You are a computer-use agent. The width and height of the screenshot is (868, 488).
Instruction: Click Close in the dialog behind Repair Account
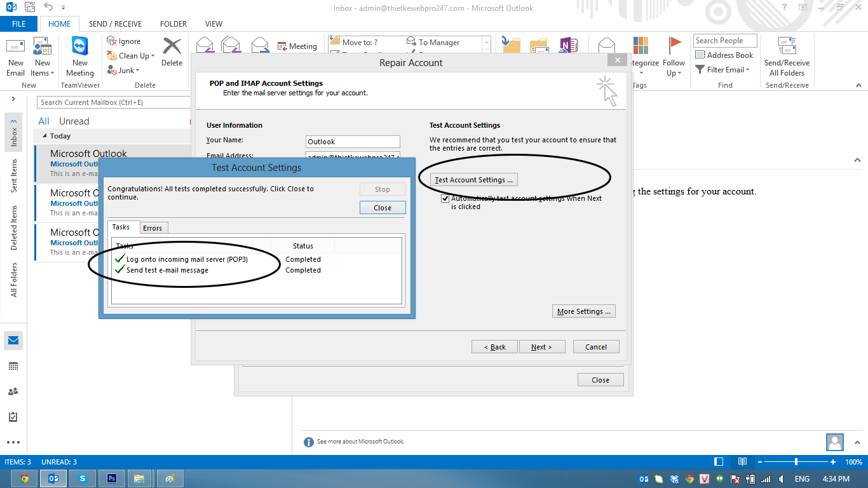point(600,380)
